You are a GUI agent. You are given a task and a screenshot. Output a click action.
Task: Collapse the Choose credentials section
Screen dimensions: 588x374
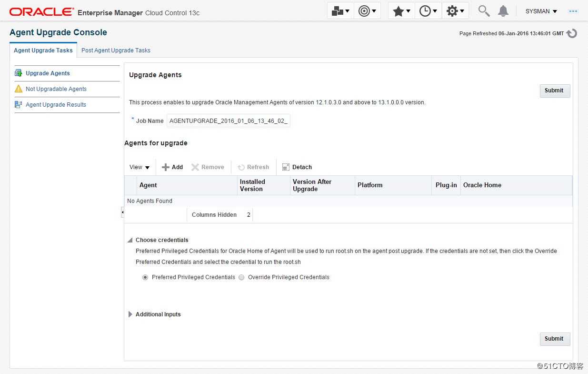130,240
